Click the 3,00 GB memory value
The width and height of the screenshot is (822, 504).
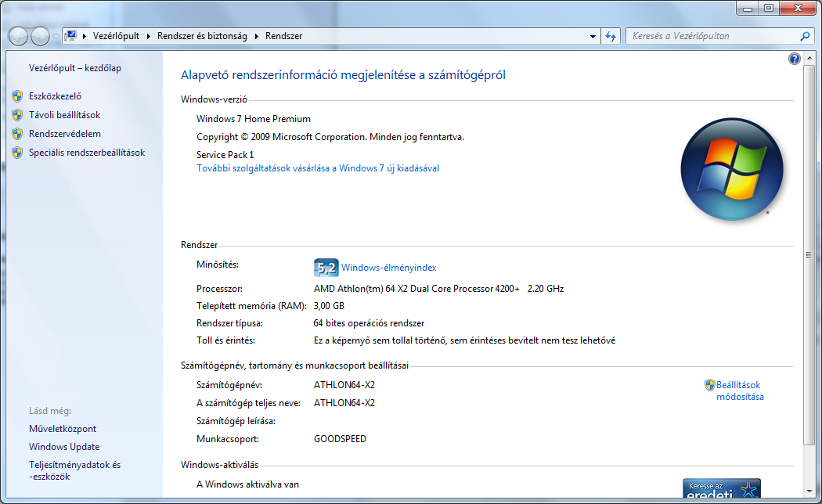[x=329, y=306]
